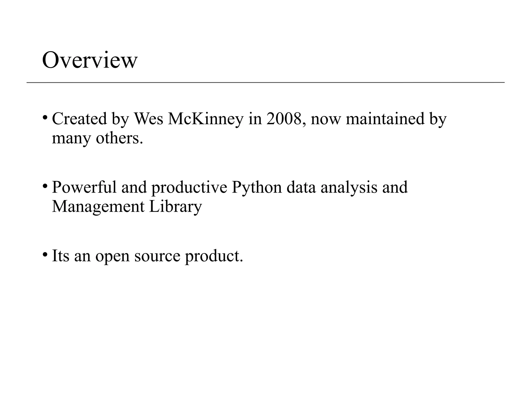Click the word "Library" on the slide
The image size is (532, 399).
coord(175,207)
